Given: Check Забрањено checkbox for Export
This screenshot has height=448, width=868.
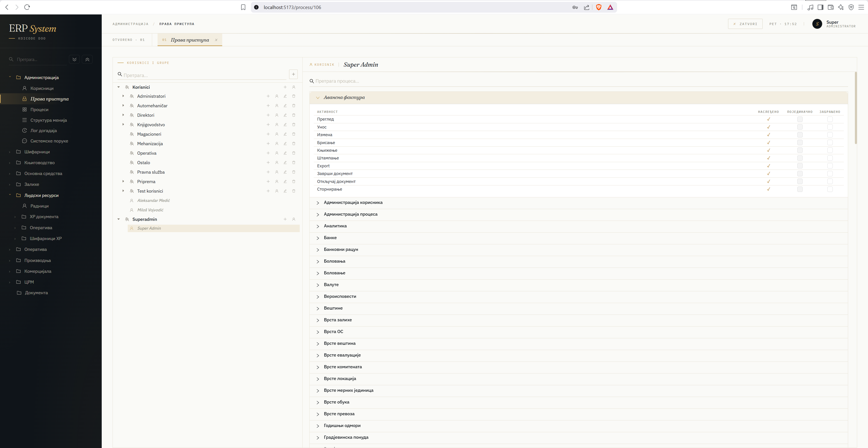Looking at the screenshot, I should click(x=830, y=166).
